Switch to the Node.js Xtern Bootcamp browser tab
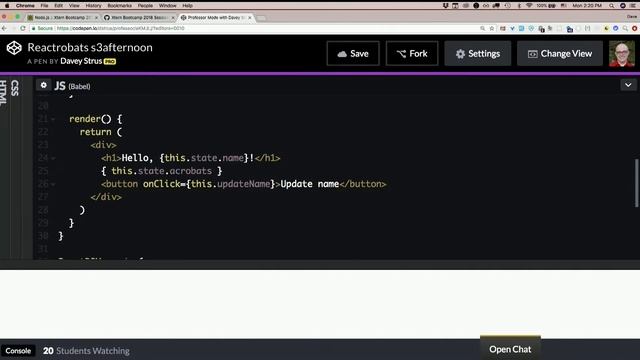The image size is (640, 360). [61, 18]
